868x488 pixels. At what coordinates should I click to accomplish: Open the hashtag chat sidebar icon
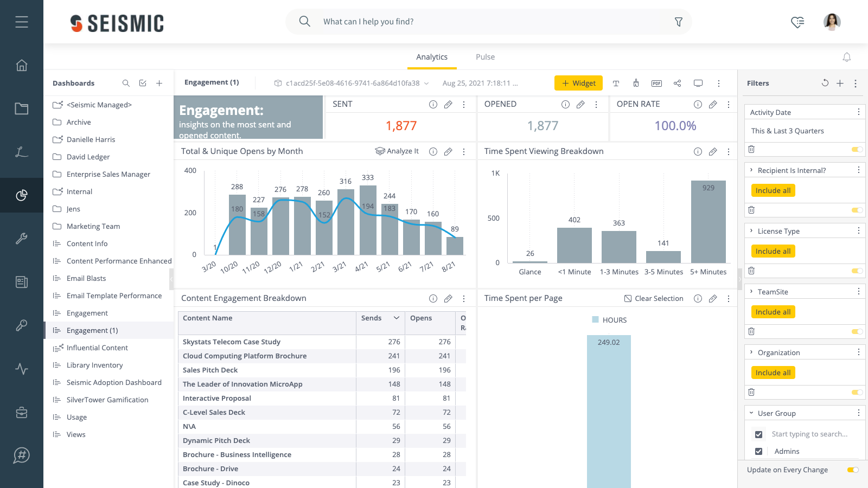[x=22, y=455]
